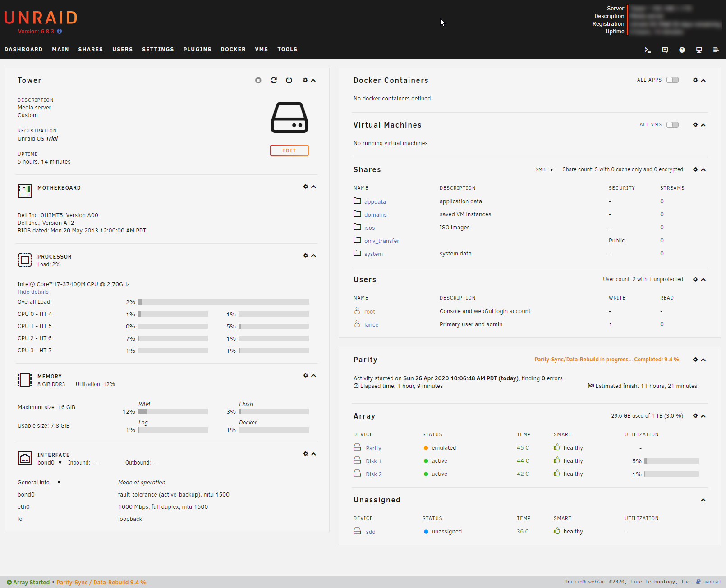The image size is (726, 588).
Task: Open the appdata share link
Action: tap(375, 202)
